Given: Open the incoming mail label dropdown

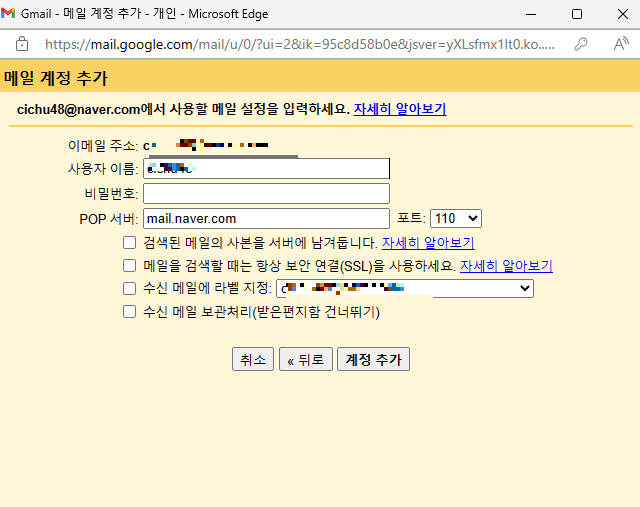Looking at the screenshot, I should point(405,288).
